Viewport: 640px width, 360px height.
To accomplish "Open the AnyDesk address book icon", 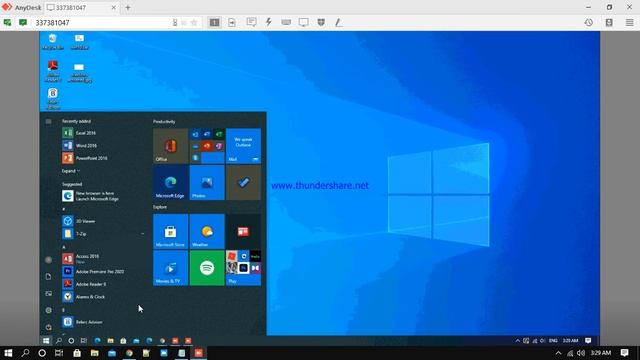I will (609, 23).
